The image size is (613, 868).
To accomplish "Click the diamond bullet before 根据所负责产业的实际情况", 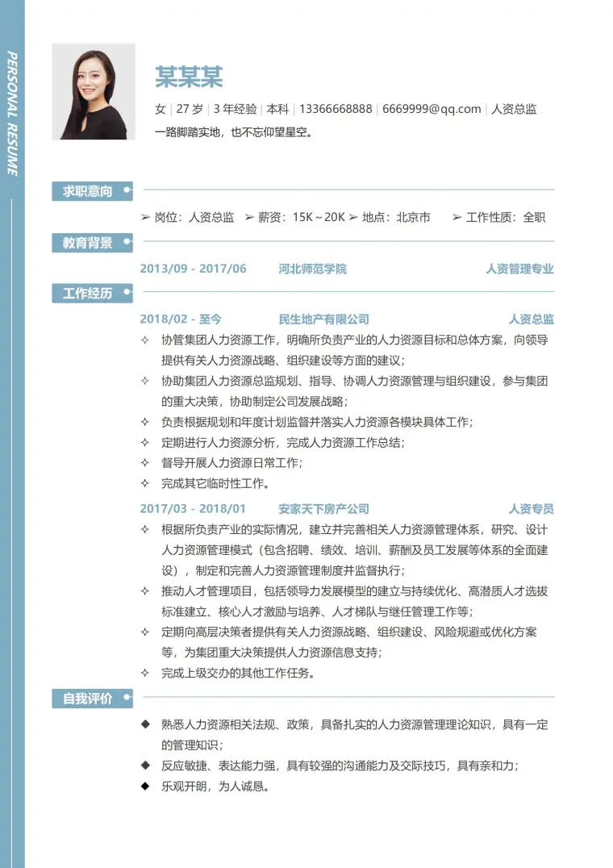I will (145, 530).
